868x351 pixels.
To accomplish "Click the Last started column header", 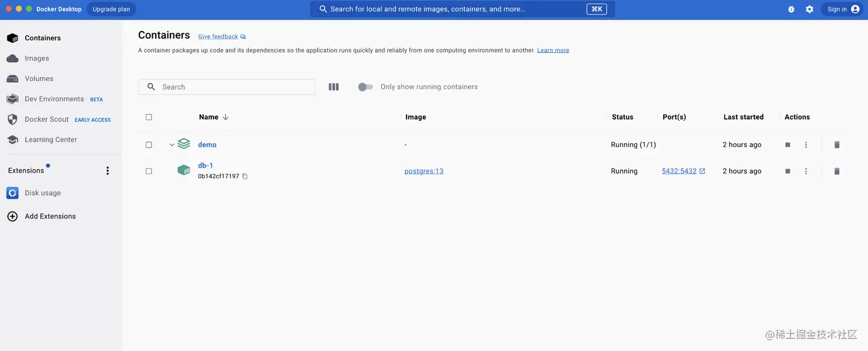I will [743, 117].
